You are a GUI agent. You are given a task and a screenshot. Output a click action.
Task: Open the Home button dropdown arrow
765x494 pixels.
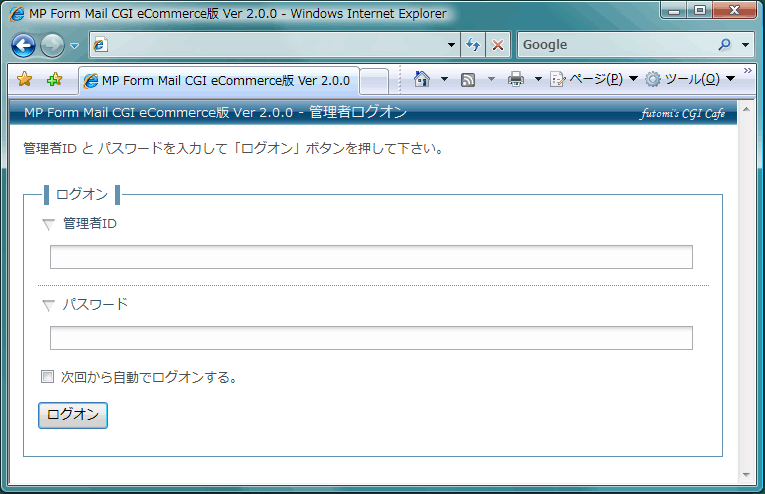tap(444, 79)
